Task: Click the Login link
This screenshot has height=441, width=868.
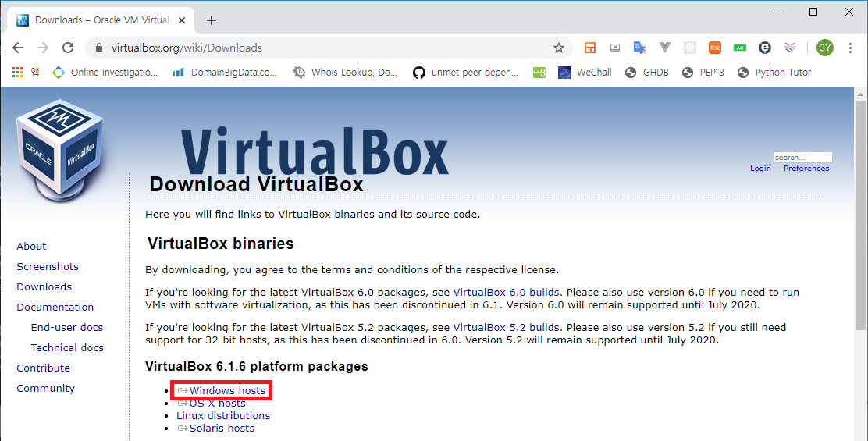Action: click(x=760, y=169)
